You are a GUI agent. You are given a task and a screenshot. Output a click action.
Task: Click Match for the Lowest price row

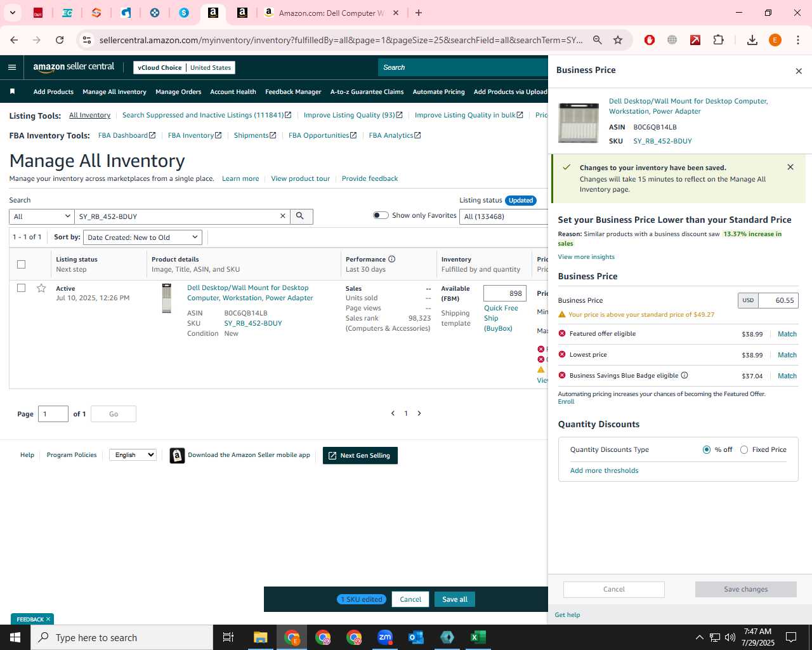pos(787,355)
